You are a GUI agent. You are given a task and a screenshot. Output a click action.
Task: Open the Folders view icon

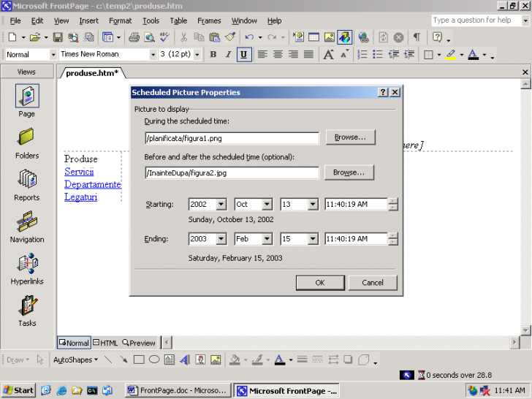click(26, 137)
